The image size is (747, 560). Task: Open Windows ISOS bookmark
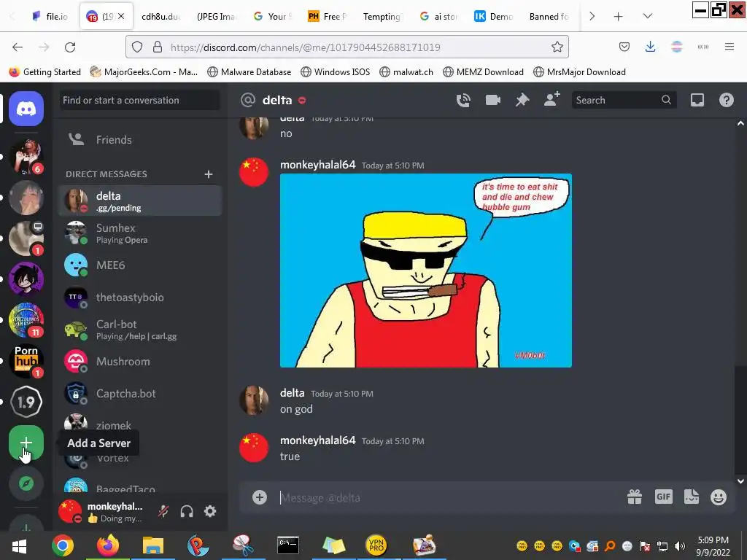point(336,72)
